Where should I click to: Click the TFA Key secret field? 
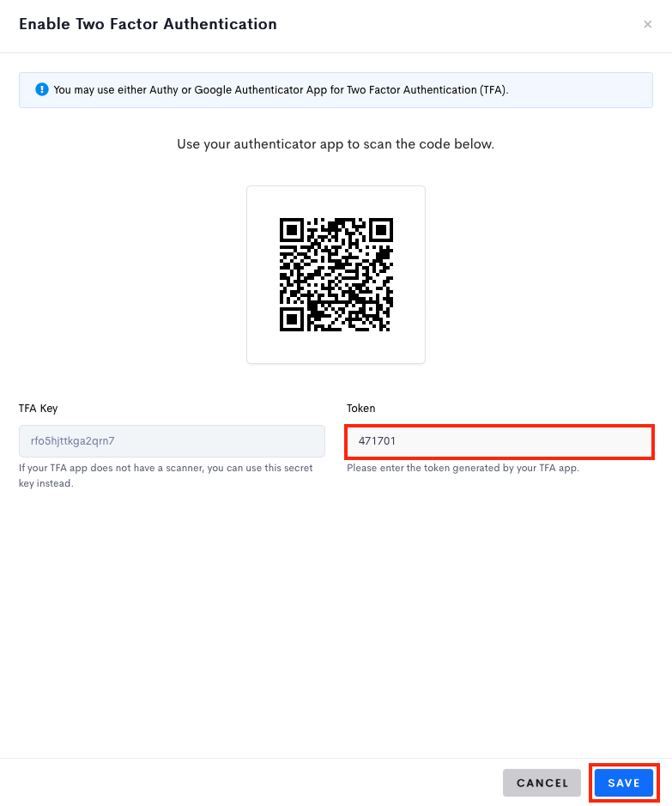point(173,441)
